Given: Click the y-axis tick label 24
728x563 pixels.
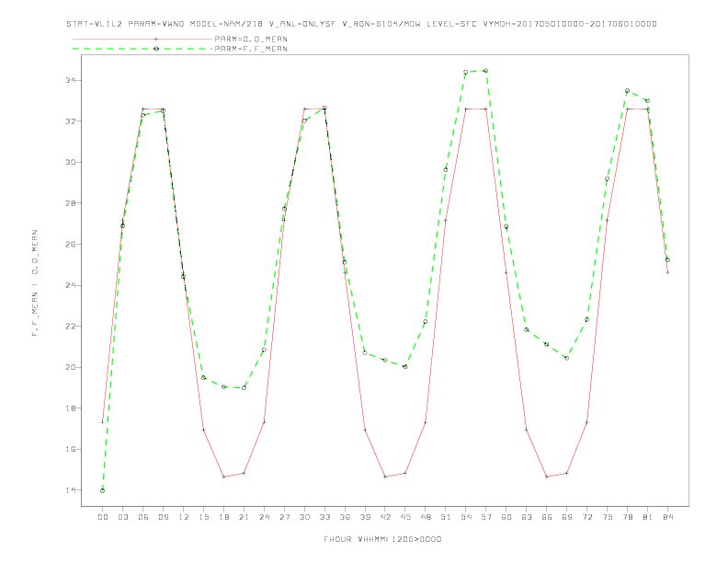Looking at the screenshot, I should click(x=70, y=285).
